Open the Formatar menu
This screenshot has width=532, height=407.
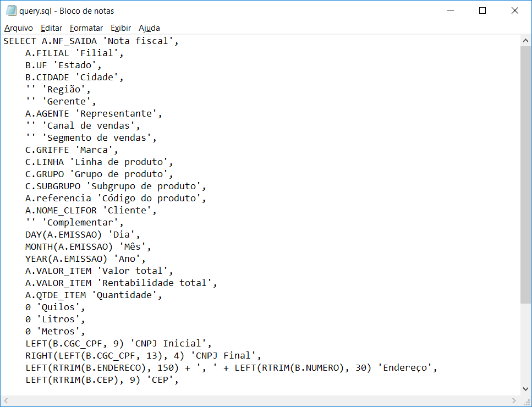(86, 28)
